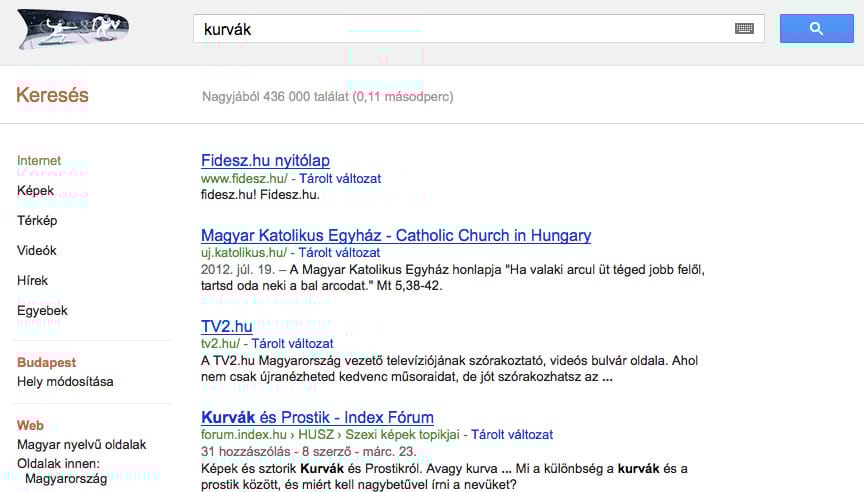Click the uj.katolikus.hu/ green URL
The image size is (864, 492).
point(244,253)
